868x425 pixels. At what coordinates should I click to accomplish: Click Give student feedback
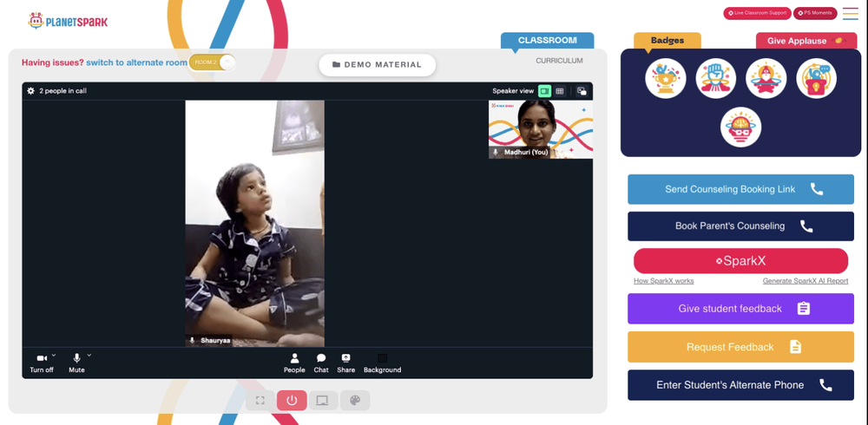[740, 309]
